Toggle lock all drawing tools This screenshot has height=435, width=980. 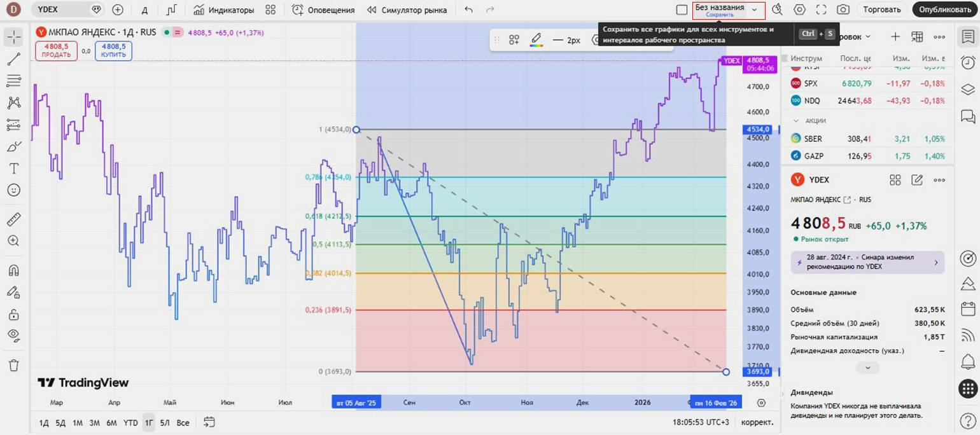tap(13, 314)
